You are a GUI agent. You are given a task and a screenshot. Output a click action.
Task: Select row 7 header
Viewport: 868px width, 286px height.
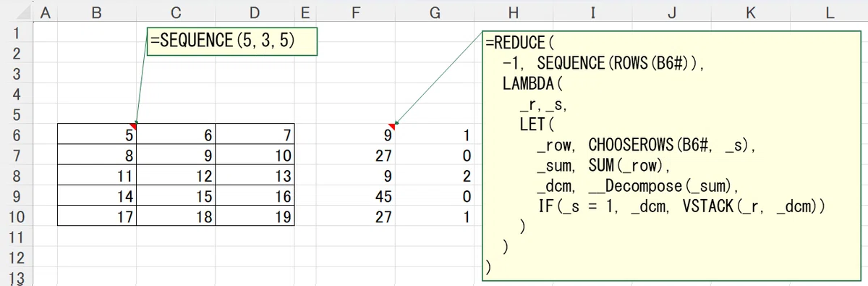point(17,154)
